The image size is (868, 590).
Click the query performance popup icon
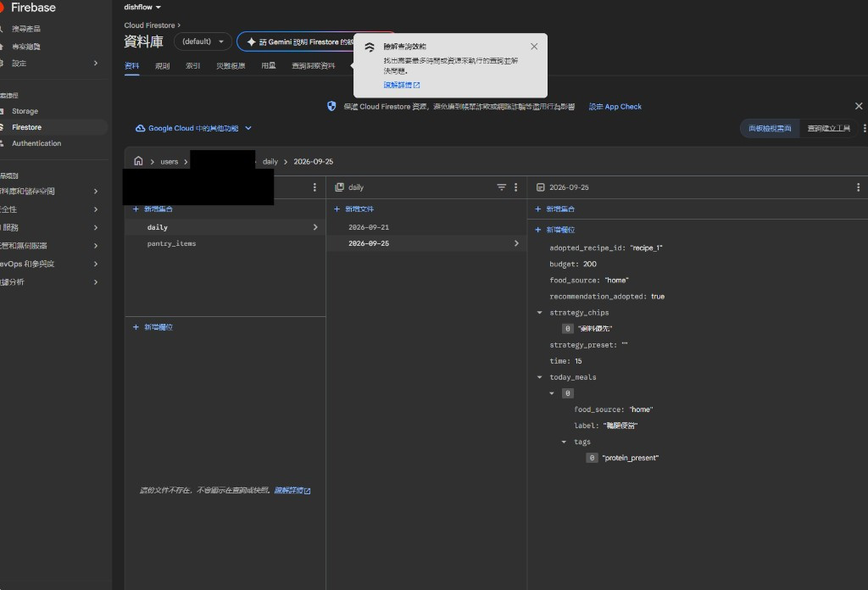(370, 47)
